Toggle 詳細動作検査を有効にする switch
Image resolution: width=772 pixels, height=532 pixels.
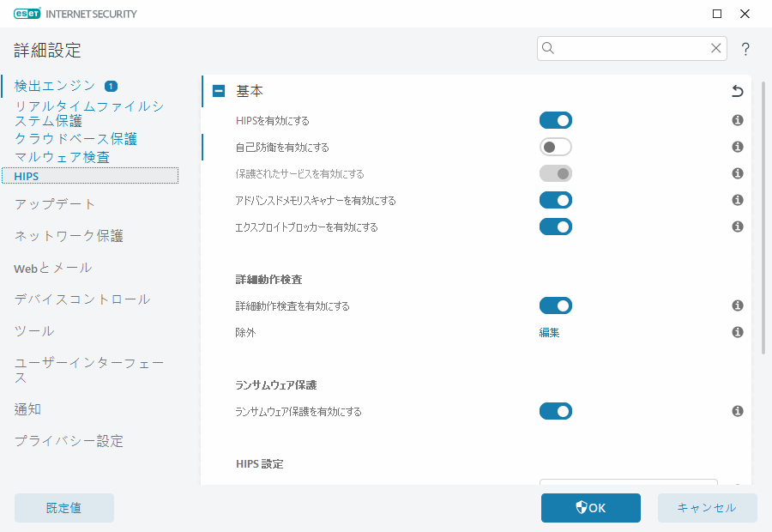tap(555, 305)
